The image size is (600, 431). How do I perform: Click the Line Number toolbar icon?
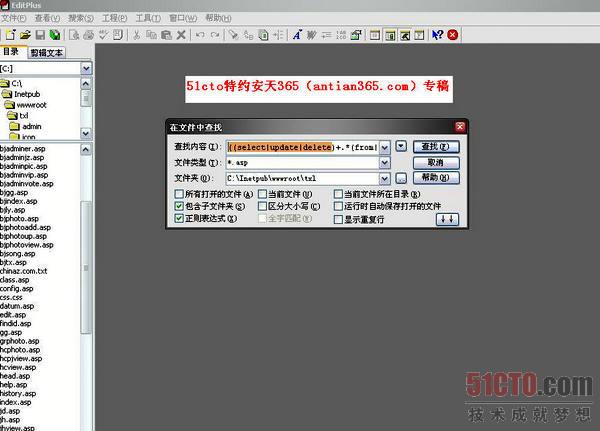click(341, 35)
